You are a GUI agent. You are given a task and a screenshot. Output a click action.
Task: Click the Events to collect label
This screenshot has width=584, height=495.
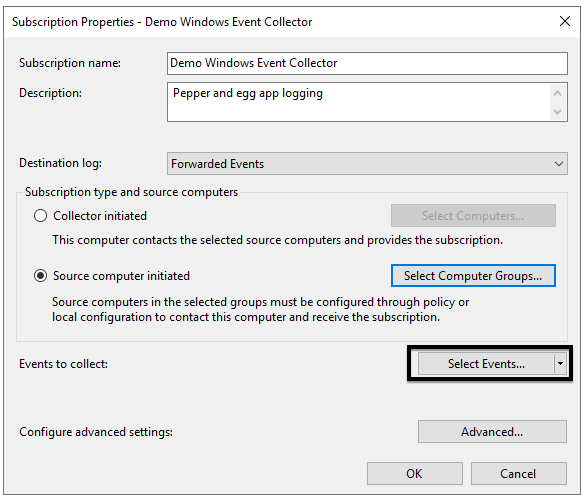tap(63, 364)
